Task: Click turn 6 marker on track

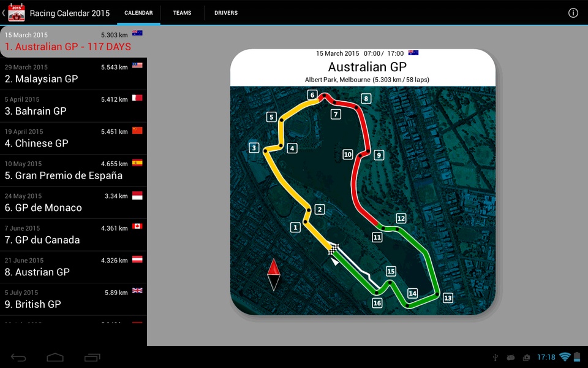Action: coord(312,95)
